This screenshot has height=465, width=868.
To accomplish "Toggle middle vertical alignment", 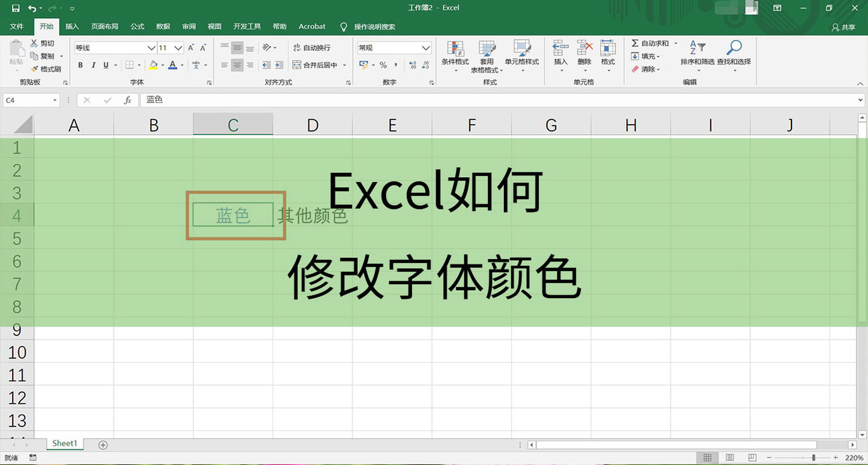I will 237,48.
